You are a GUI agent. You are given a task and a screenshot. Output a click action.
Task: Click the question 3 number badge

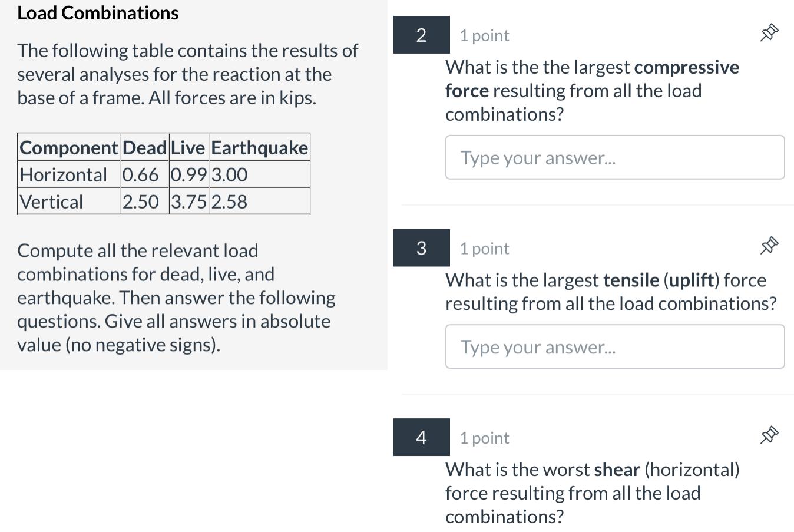(x=421, y=247)
